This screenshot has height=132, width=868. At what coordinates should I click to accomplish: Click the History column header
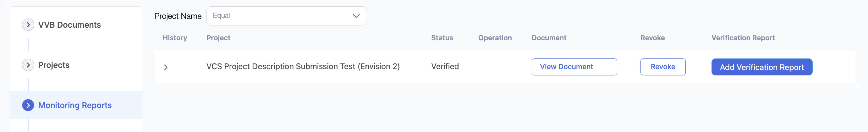[174, 38]
